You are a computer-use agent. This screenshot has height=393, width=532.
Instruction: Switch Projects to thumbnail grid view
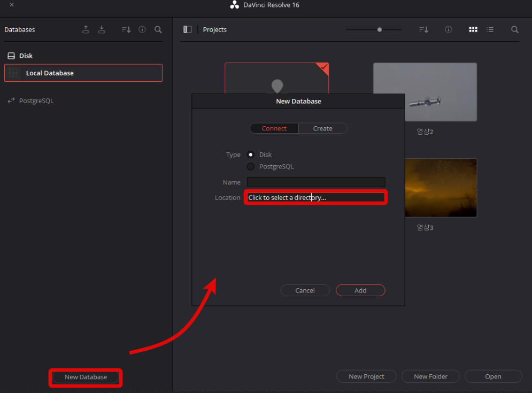click(x=473, y=29)
